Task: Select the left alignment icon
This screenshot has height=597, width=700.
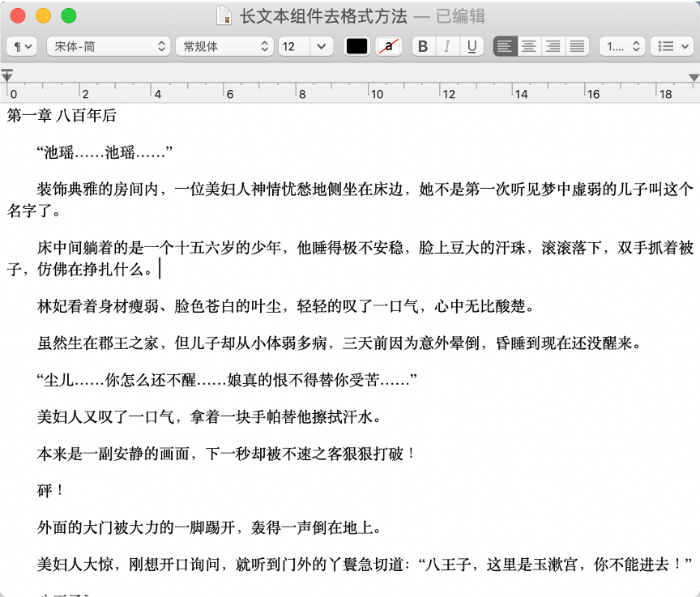Action: 504,46
